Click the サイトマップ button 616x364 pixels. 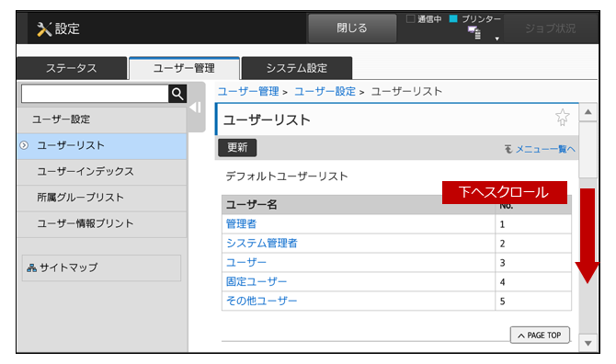point(102,267)
